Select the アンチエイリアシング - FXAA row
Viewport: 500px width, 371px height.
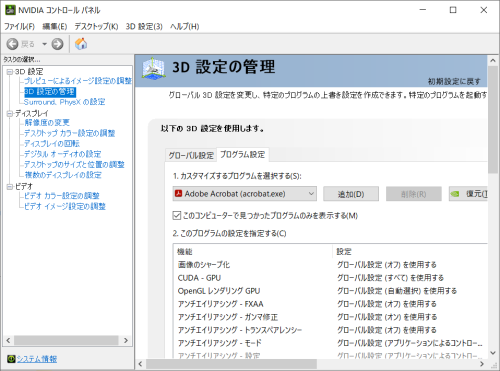tap(330, 304)
